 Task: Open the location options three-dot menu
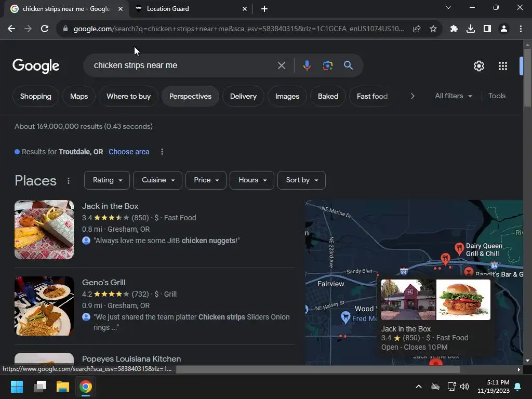tap(162, 152)
